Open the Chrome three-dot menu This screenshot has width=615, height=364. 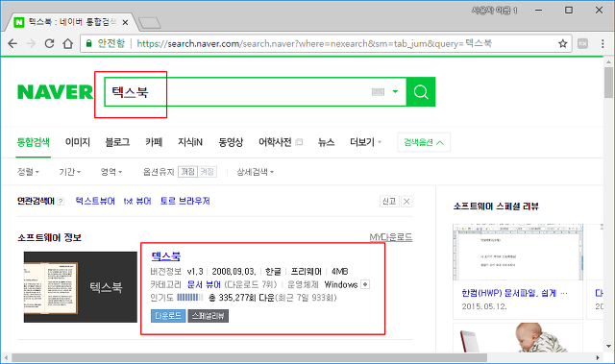603,43
